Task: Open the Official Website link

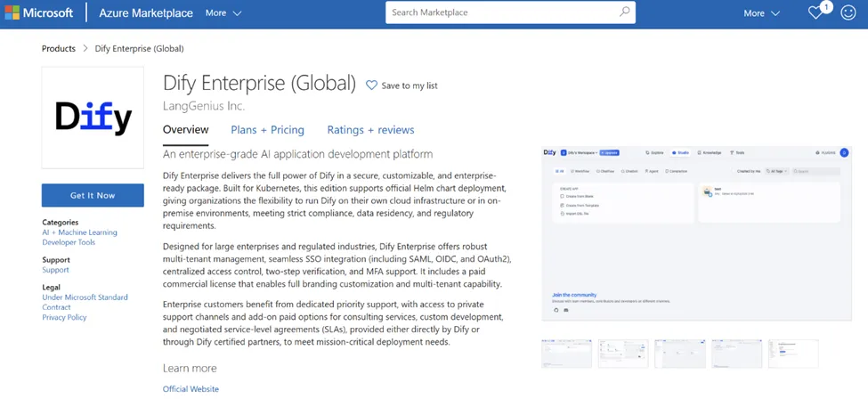Action: (x=191, y=389)
